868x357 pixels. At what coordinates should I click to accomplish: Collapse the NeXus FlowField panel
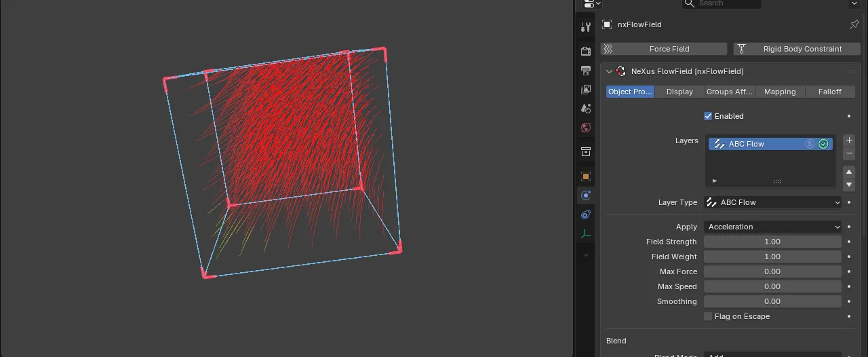(609, 71)
